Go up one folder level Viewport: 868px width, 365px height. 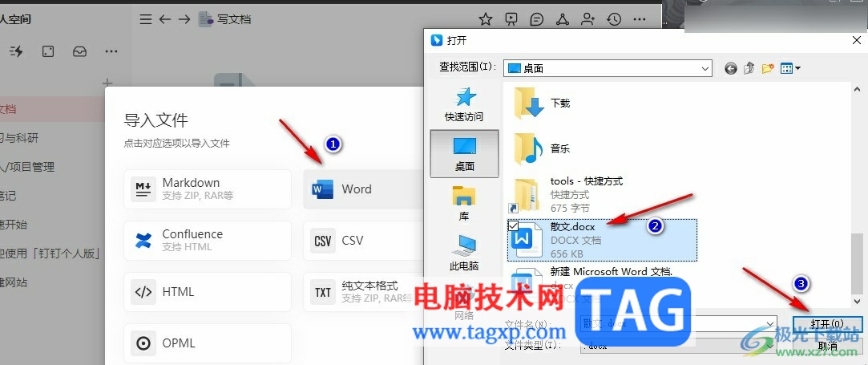tap(749, 68)
